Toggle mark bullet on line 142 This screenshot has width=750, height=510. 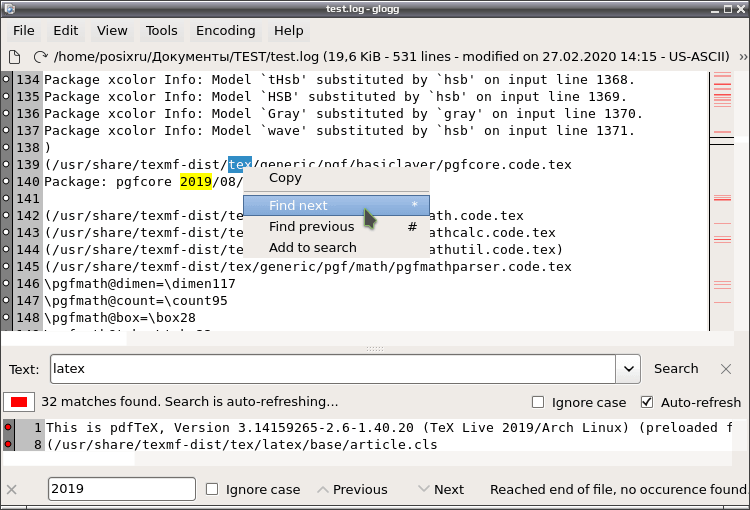coord(6,215)
